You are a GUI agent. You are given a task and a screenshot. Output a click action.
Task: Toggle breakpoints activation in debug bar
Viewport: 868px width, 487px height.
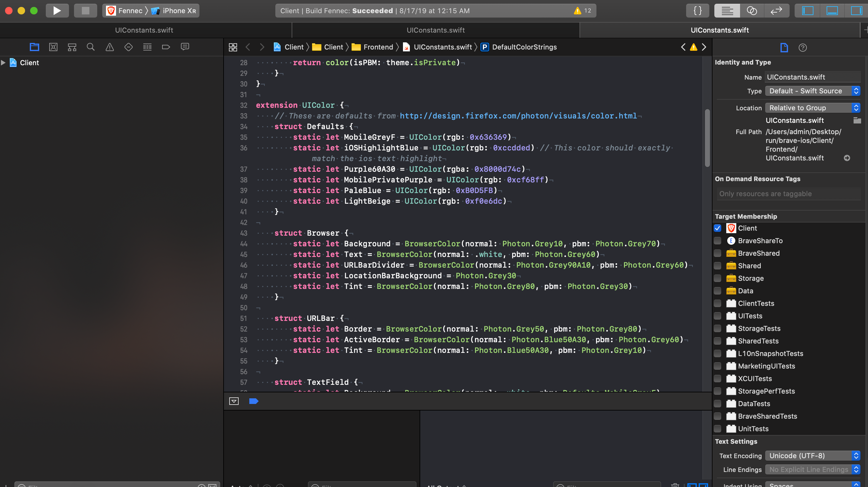tap(253, 401)
